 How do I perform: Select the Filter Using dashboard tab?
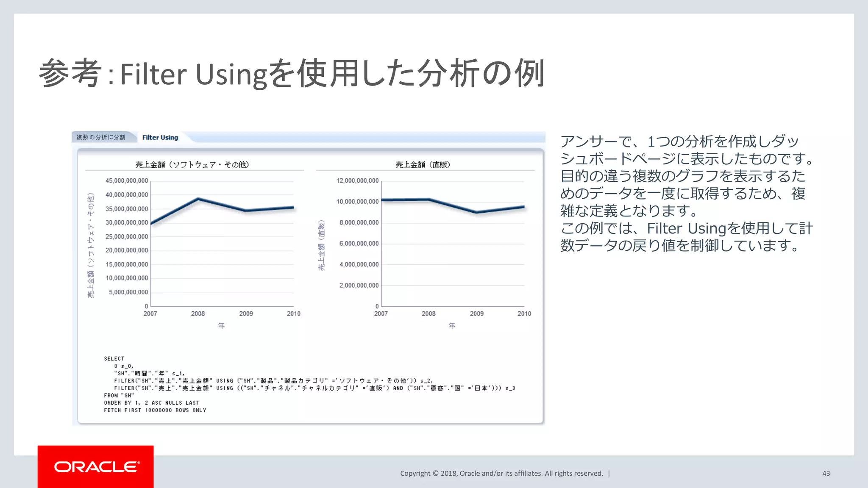pyautogui.click(x=160, y=137)
